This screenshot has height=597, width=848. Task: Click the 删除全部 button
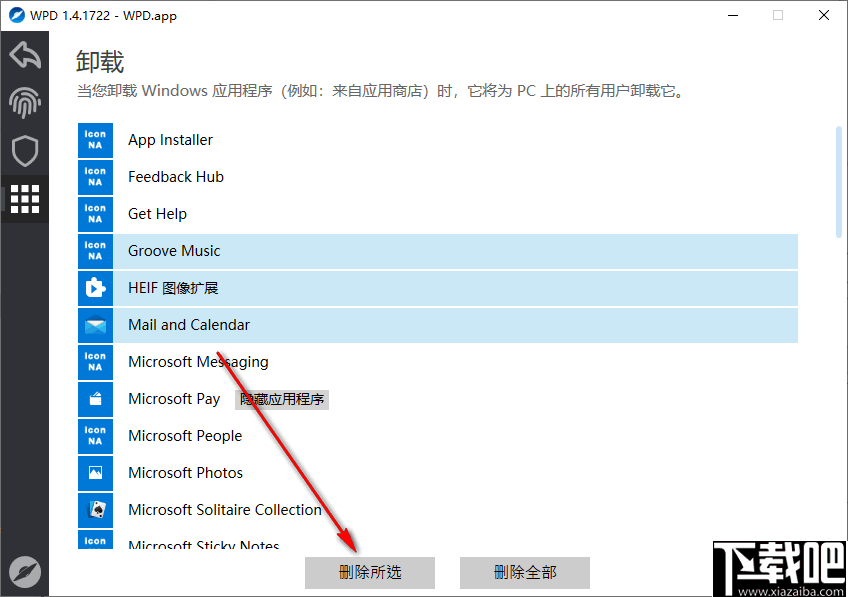pos(525,573)
